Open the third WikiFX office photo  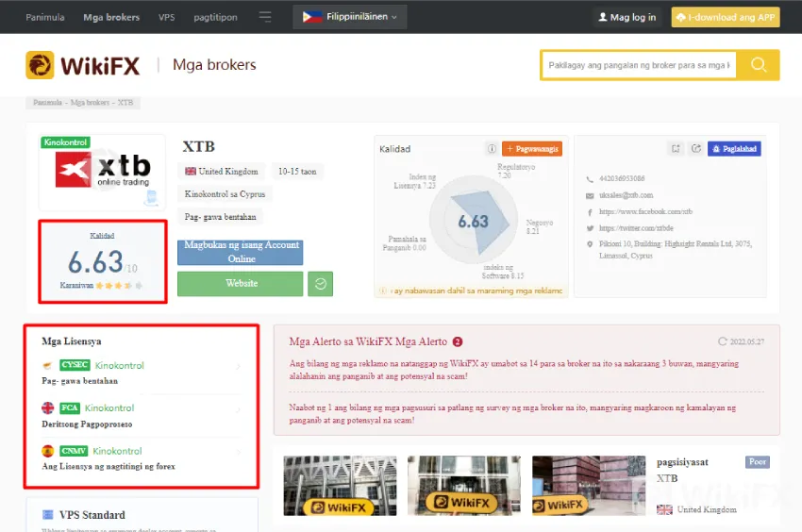coord(589,486)
